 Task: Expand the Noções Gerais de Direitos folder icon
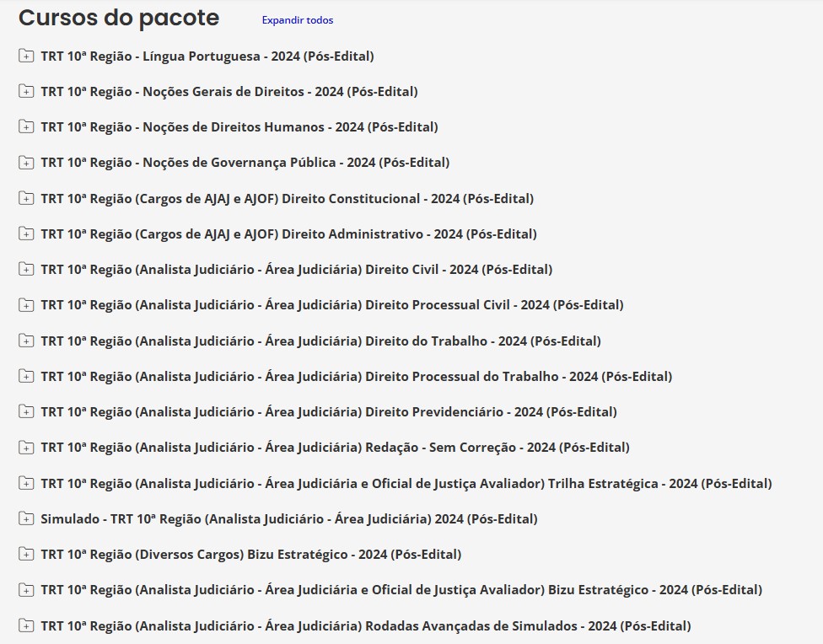pyautogui.click(x=25, y=91)
